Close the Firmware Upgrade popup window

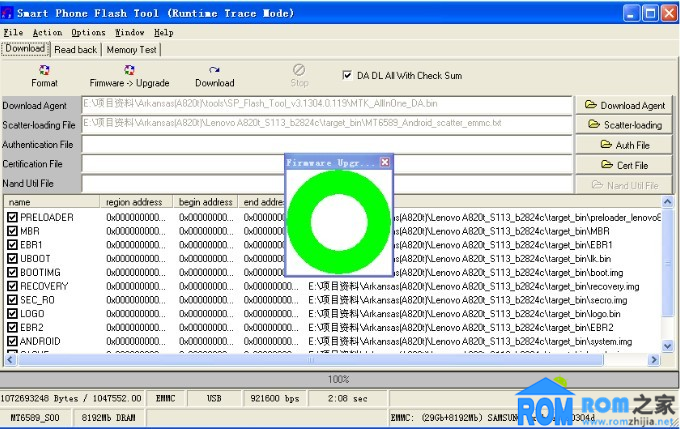click(x=385, y=162)
